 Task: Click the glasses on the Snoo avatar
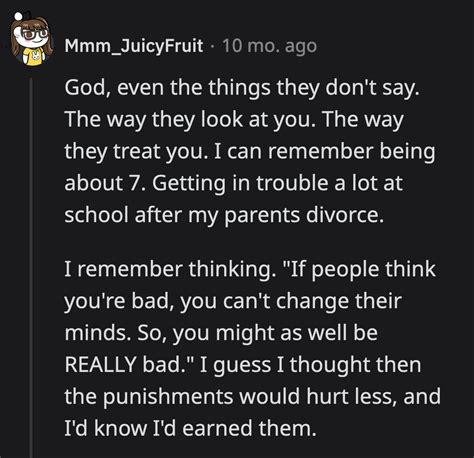click(34, 34)
